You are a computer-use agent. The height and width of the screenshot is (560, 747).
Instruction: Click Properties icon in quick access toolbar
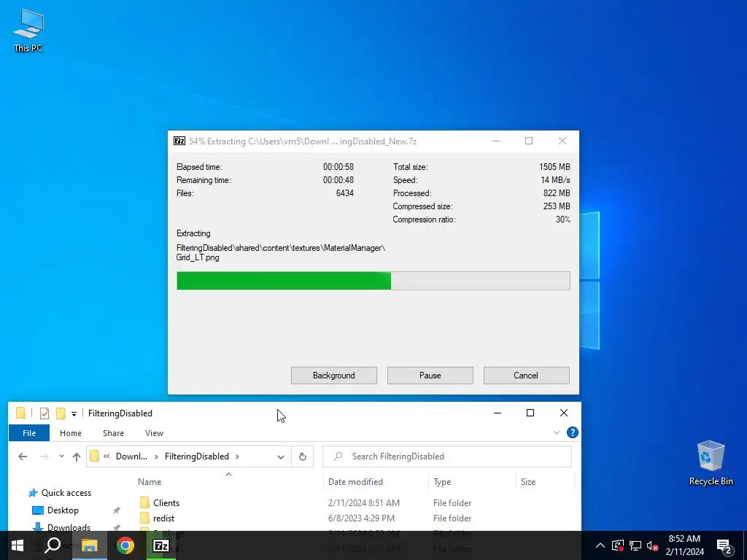44,413
